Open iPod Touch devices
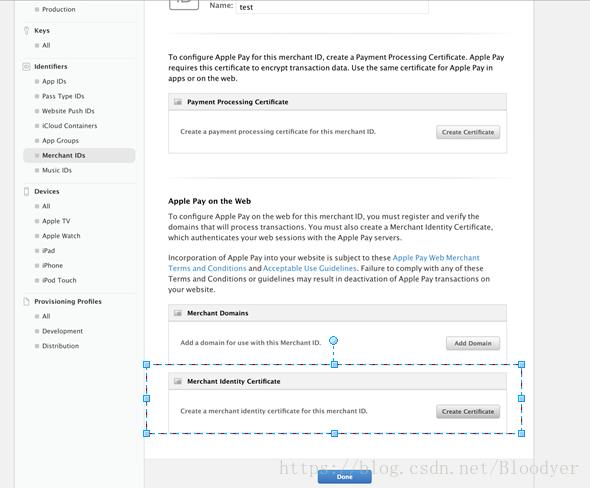 59,280
